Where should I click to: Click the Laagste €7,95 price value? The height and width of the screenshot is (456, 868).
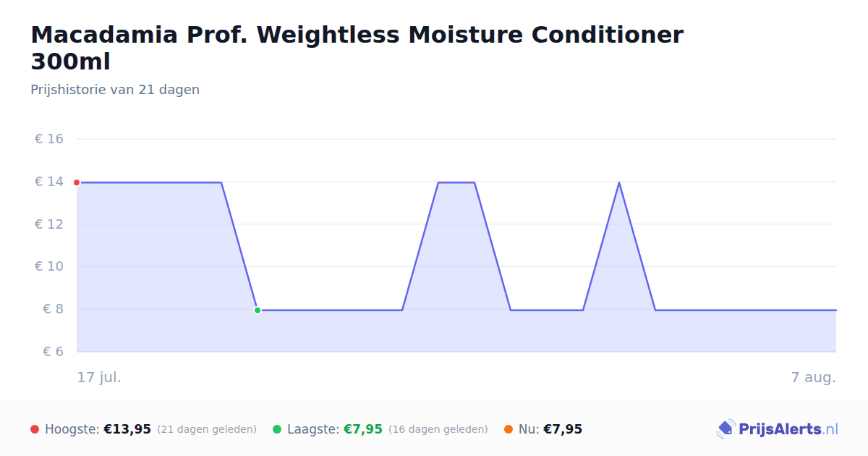[x=363, y=429]
